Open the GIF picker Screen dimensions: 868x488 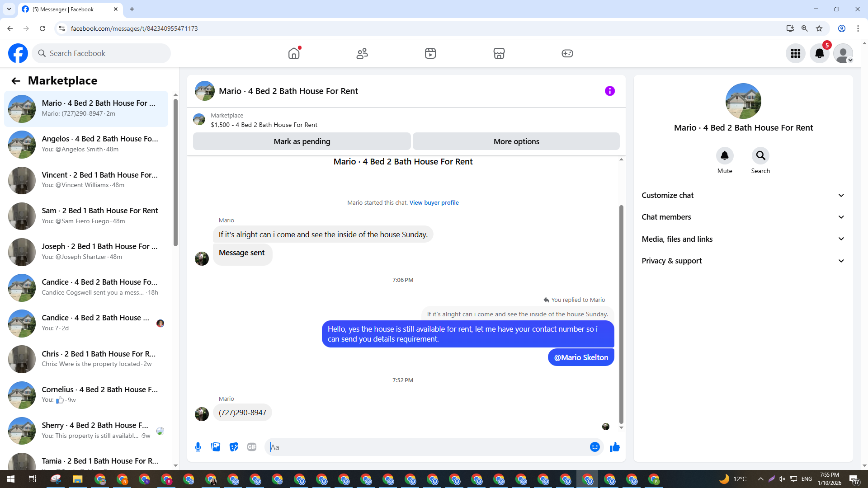[x=252, y=447]
